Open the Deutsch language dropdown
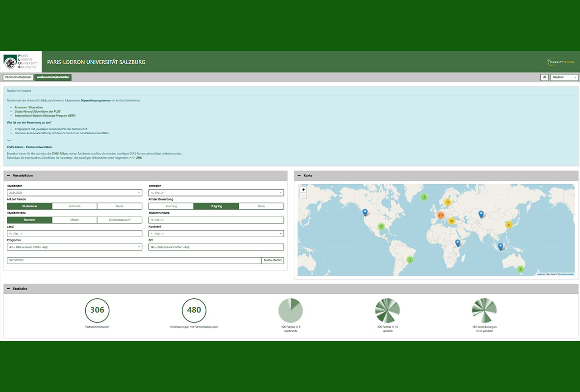The image size is (580, 392). pyautogui.click(x=564, y=77)
